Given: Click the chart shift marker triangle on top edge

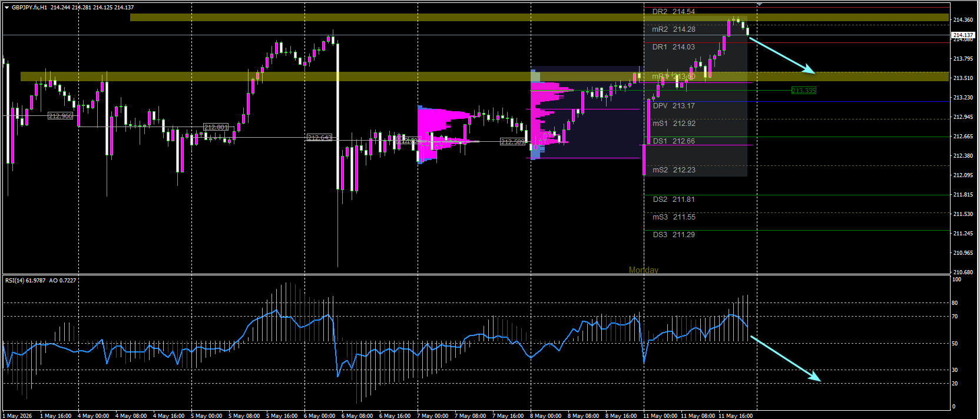Looking at the screenshot, I should (759, 4).
